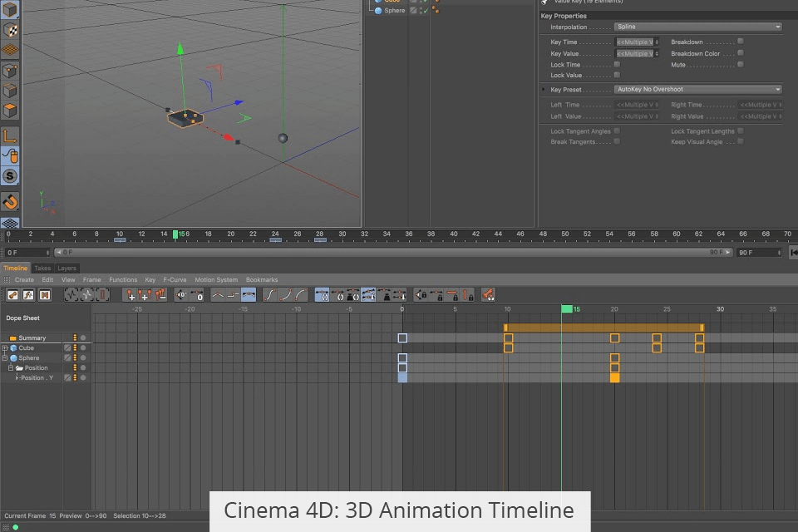Select the Texture mode checkered cube icon
Image resolution: width=798 pixels, height=532 pixels.
(x=10, y=30)
